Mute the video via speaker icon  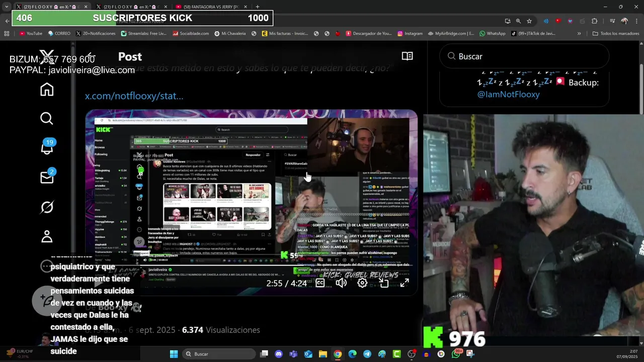pos(341,283)
